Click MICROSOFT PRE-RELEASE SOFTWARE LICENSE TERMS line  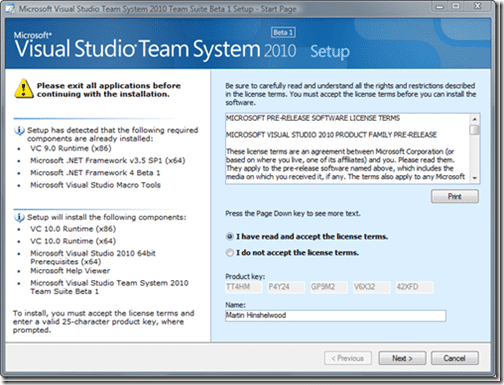313,118
